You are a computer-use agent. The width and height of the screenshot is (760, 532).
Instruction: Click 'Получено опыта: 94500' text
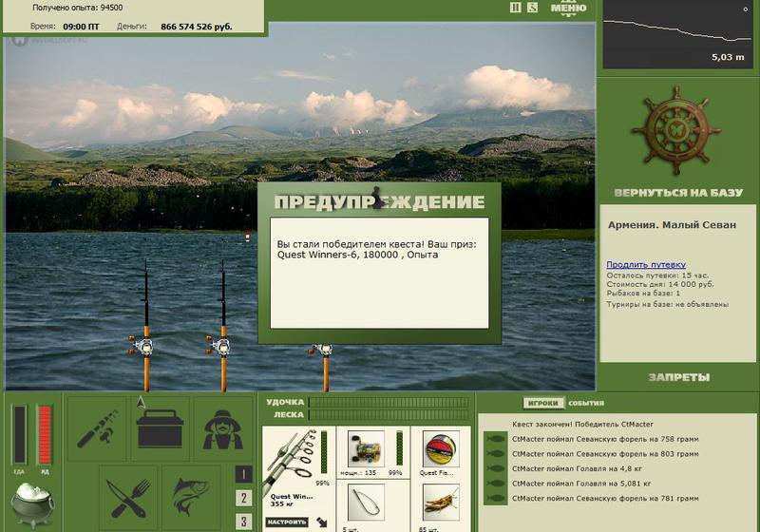tap(78, 8)
